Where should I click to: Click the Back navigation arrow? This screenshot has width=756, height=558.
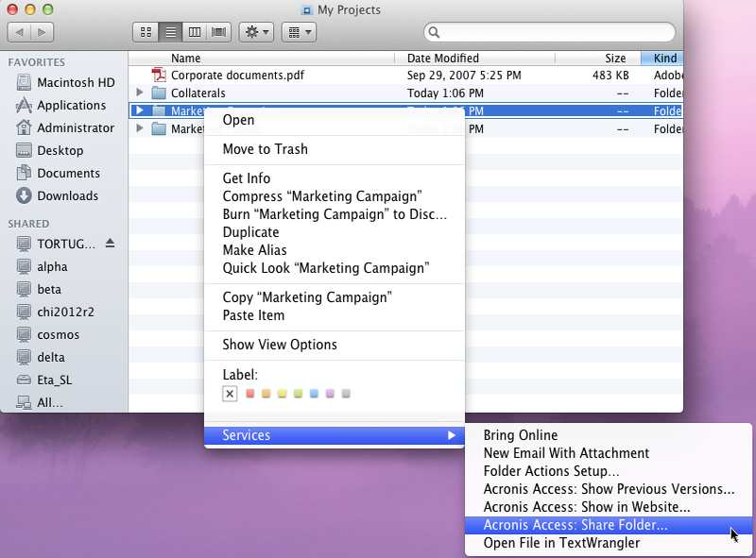[20, 32]
